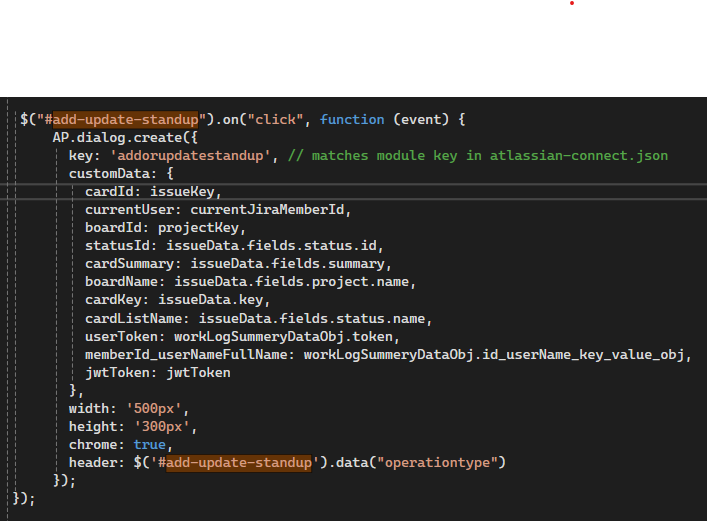The height and width of the screenshot is (521, 707).
Task: Click issueData.fields.status.id value
Action: click(x=271, y=246)
